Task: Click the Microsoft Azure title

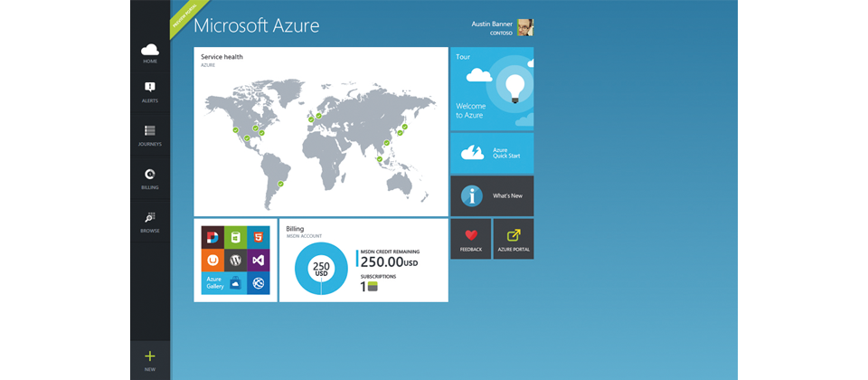Action: (256, 25)
